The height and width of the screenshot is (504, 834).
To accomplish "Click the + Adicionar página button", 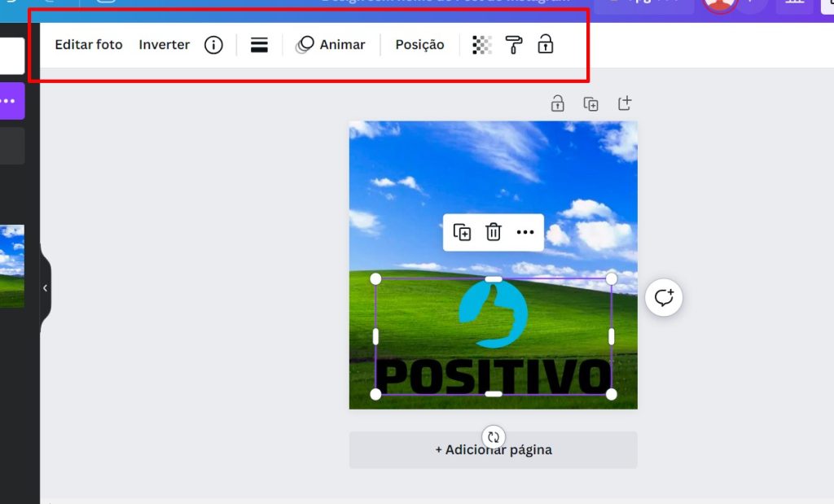I will [x=493, y=449].
